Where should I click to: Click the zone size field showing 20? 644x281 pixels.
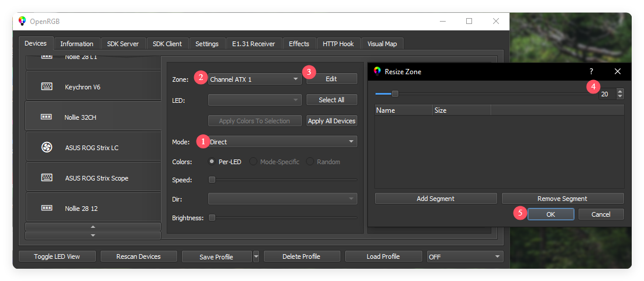608,94
